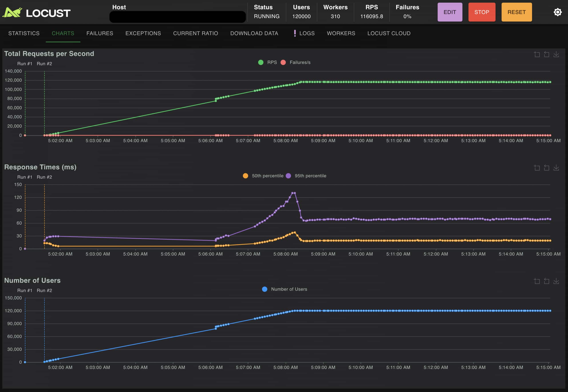The height and width of the screenshot is (392, 568).
Task: Toggle Run #2 marker on Total Requests chart
Action: pyautogui.click(x=44, y=64)
